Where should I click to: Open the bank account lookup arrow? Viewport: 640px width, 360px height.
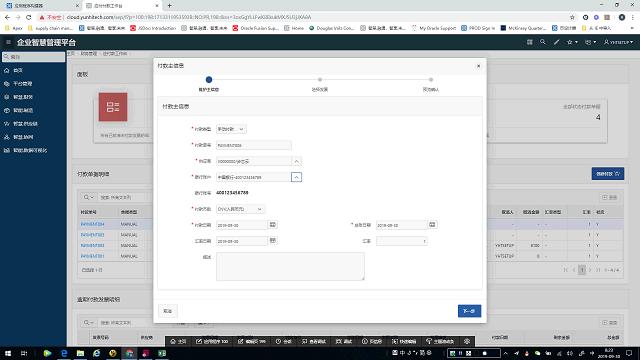(x=296, y=177)
